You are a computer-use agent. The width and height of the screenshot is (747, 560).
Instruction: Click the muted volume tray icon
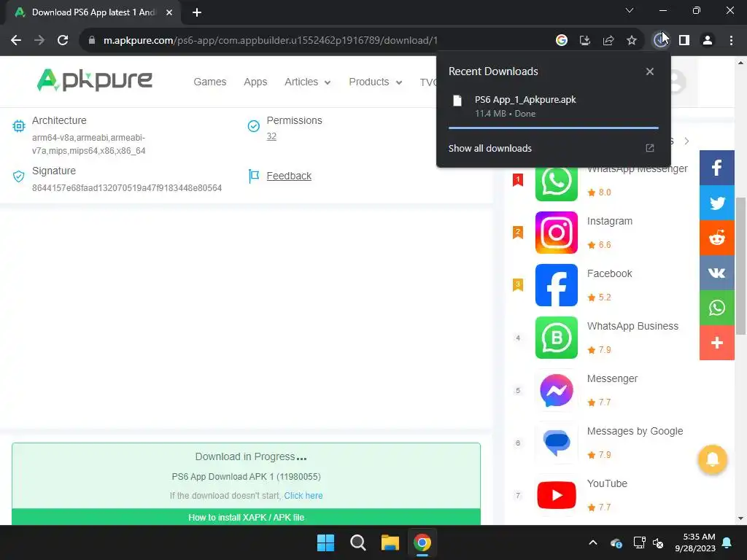[x=659, y=542]
